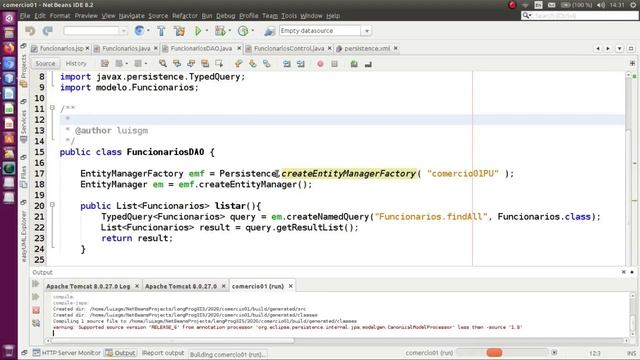Click the Build Project hammer icon

[x=161, y=31]
